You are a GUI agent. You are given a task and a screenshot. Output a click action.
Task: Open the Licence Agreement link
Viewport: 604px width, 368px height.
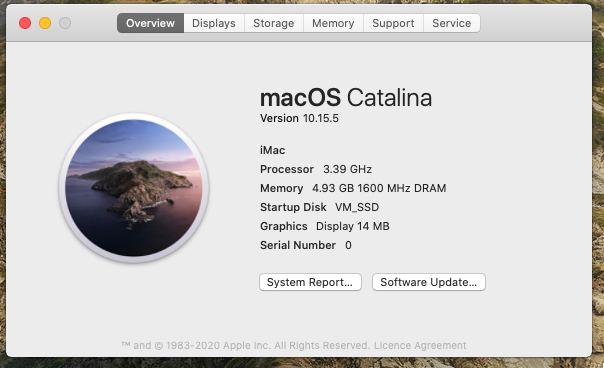420,345
